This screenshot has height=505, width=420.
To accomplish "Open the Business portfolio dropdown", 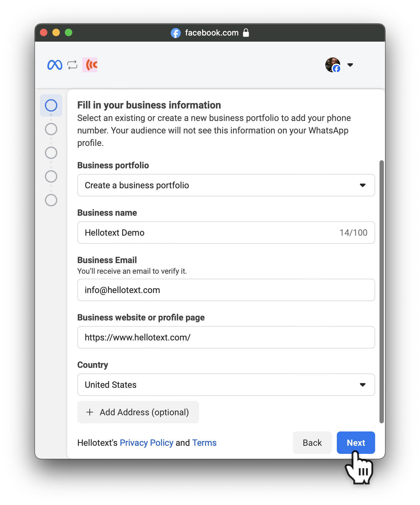I will tap(226, 185).
